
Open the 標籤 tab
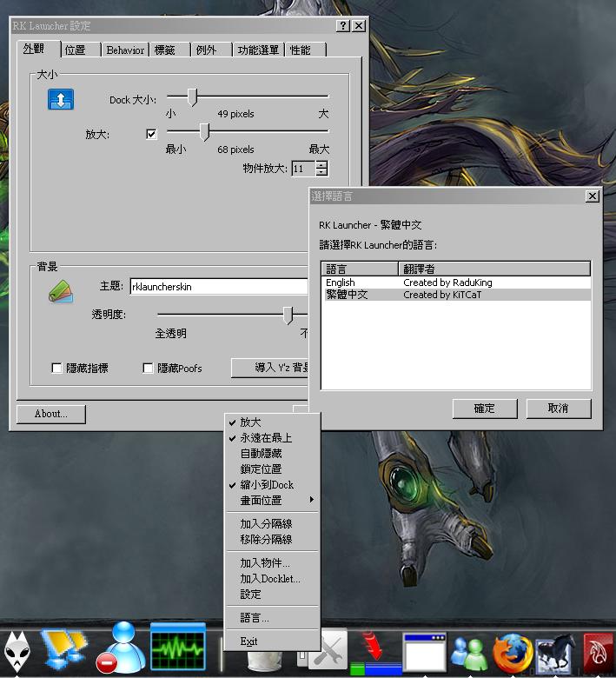coord(169,50)
